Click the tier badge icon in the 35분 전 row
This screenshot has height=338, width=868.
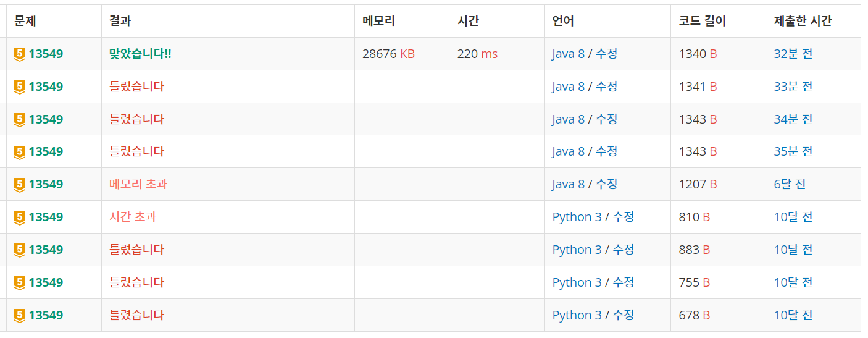pos(19,152)
